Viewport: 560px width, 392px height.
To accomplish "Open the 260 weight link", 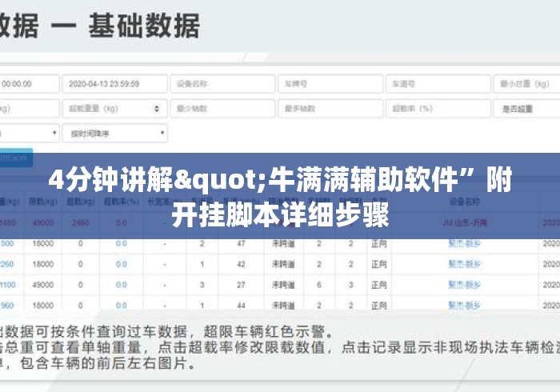I will (7, 264).
